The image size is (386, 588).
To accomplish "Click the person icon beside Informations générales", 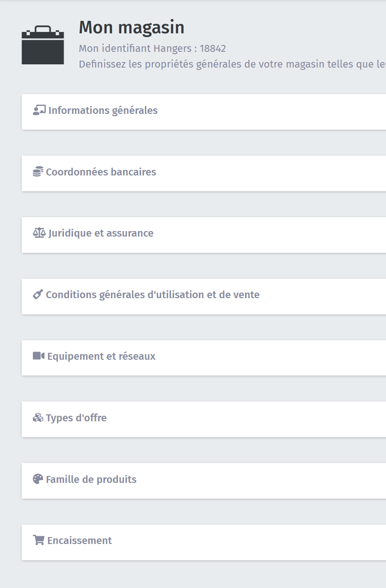I will click(39, 110).
